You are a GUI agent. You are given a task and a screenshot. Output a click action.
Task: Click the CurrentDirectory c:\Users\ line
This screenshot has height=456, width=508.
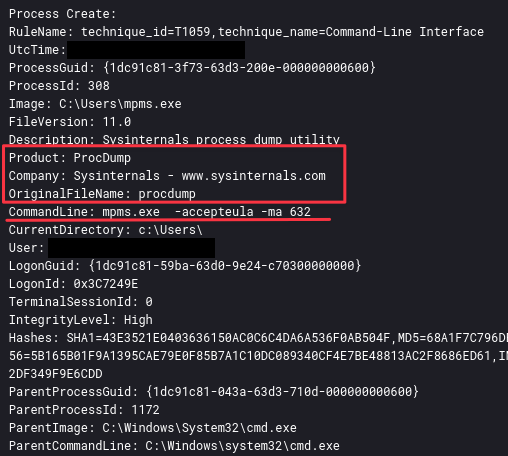tap(106, 230)
